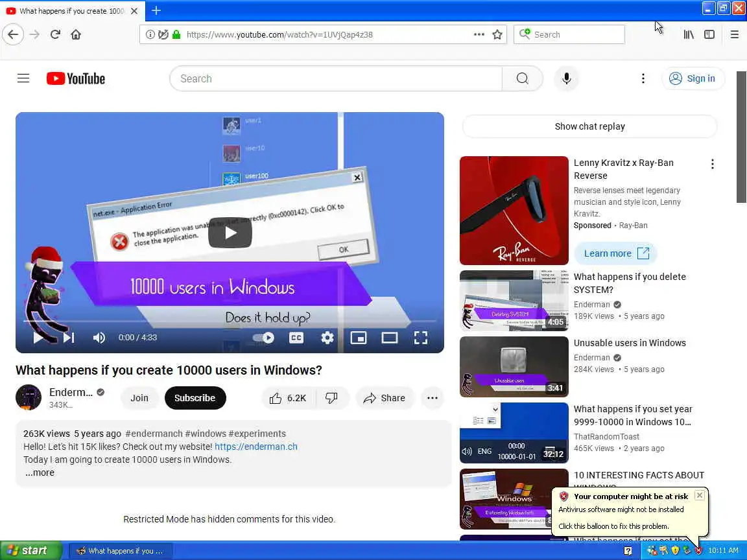747x560 pixels.
Task: Select the 'What happens if you create' tab
Action: pos(73,11)
